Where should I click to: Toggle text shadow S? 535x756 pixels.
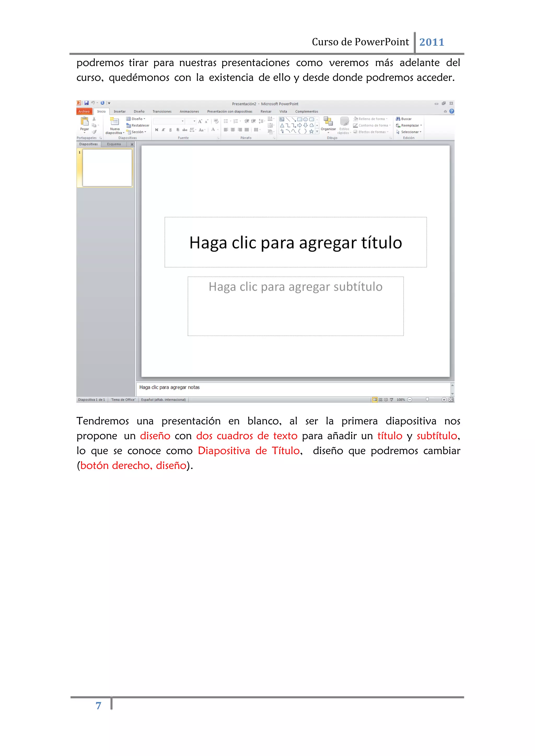(x=178, y=130)
